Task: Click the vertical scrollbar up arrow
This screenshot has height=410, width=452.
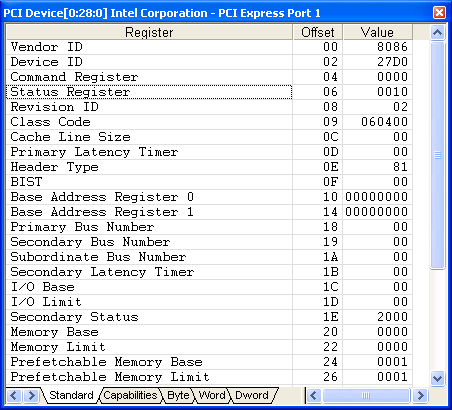Action: [437, 33]
